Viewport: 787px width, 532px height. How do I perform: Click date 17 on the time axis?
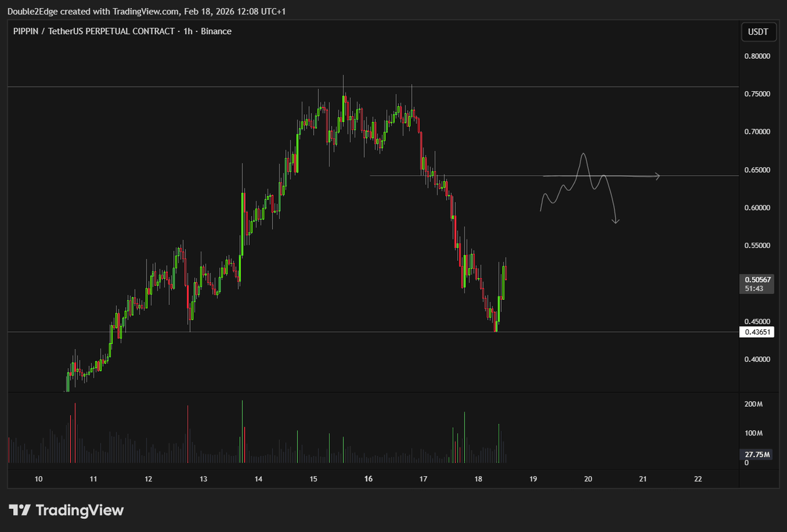click(x=423, y=479)
